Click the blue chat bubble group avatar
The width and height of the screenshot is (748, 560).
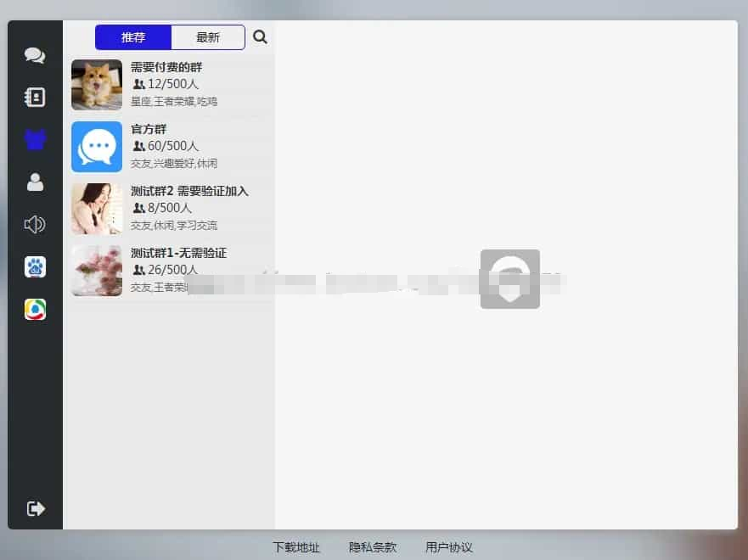(x=97, y=147)
